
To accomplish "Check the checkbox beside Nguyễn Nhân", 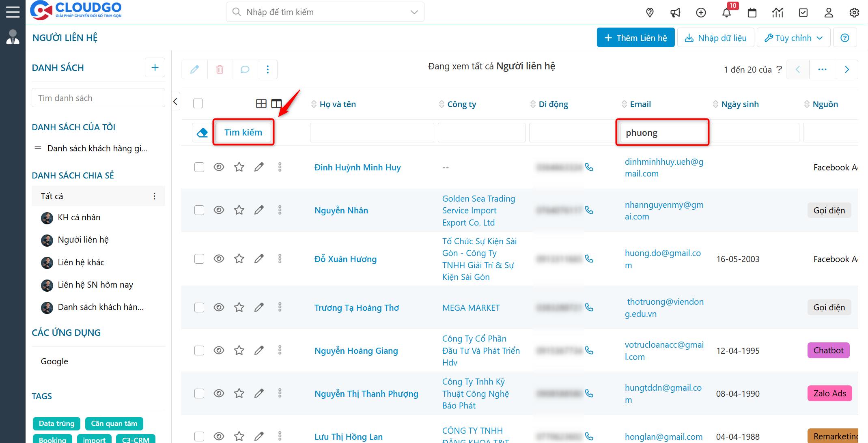I will tap(199, 210).
